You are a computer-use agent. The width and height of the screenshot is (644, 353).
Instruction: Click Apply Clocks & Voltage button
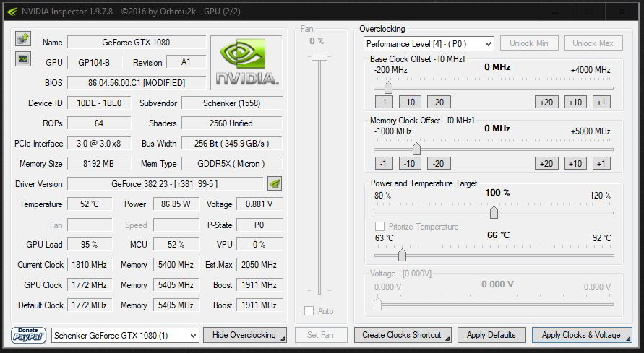[x=582, y=335]
